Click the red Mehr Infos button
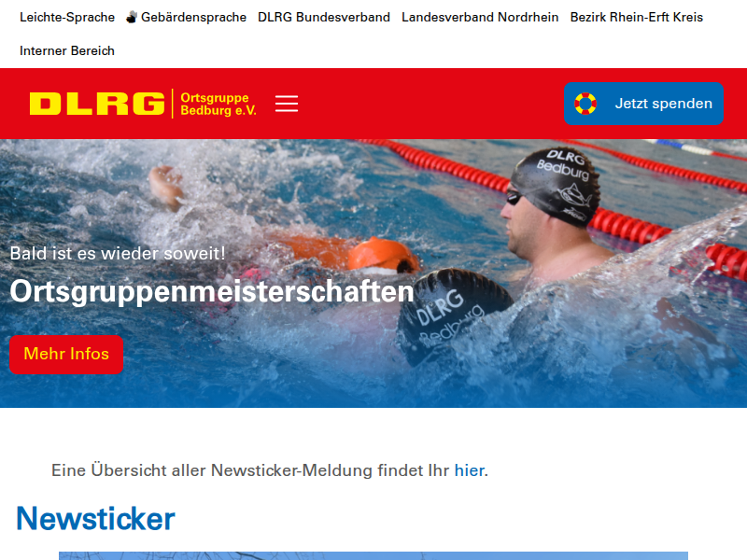 pos(66,355)
